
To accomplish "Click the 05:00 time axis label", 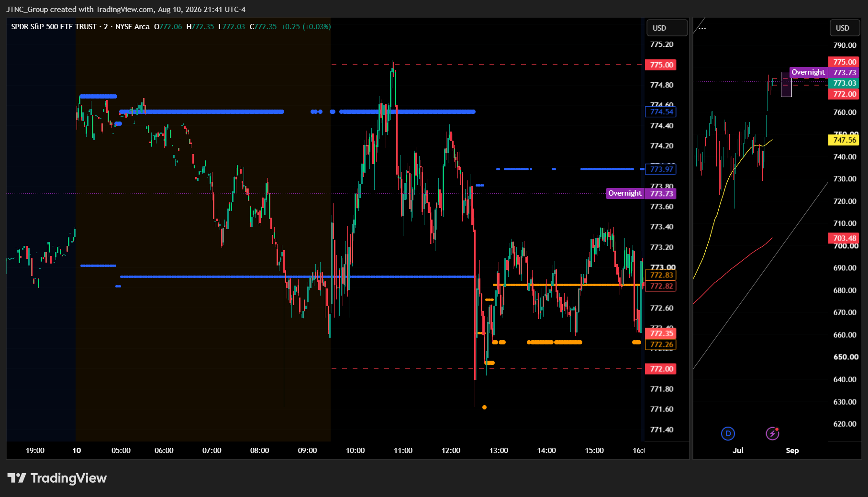I will [x=121, y=451].
